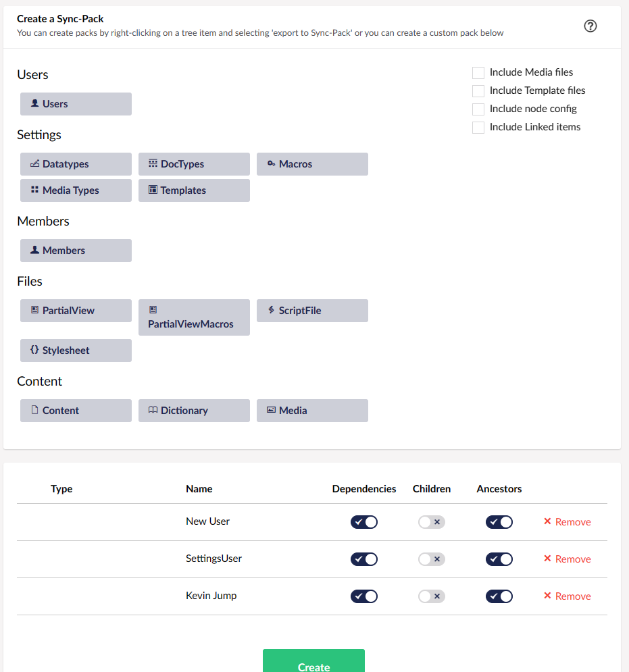Turn off Ancestors for SettingsUser
This screenshot has height=672, width=629.
tap(499, 559)
